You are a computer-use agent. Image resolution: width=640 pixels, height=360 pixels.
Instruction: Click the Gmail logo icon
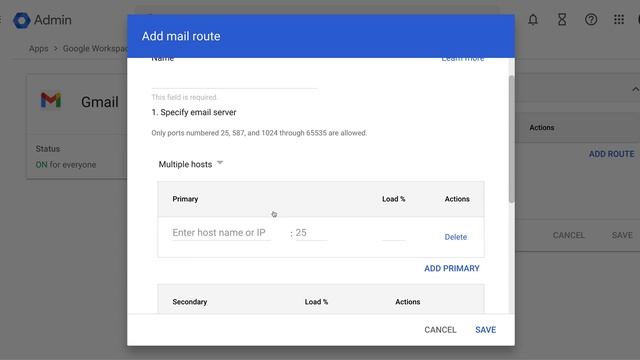pyautogui.click(x=51, y=100)
